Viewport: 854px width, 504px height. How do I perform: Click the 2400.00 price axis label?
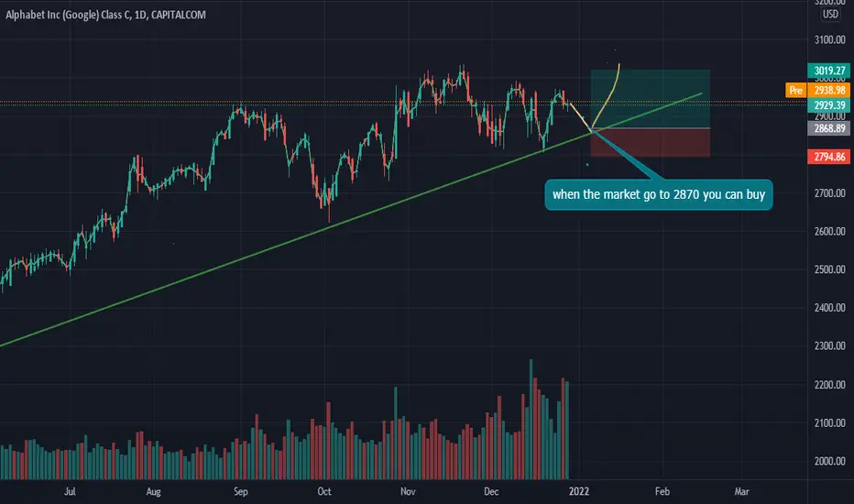pos(829,308)
